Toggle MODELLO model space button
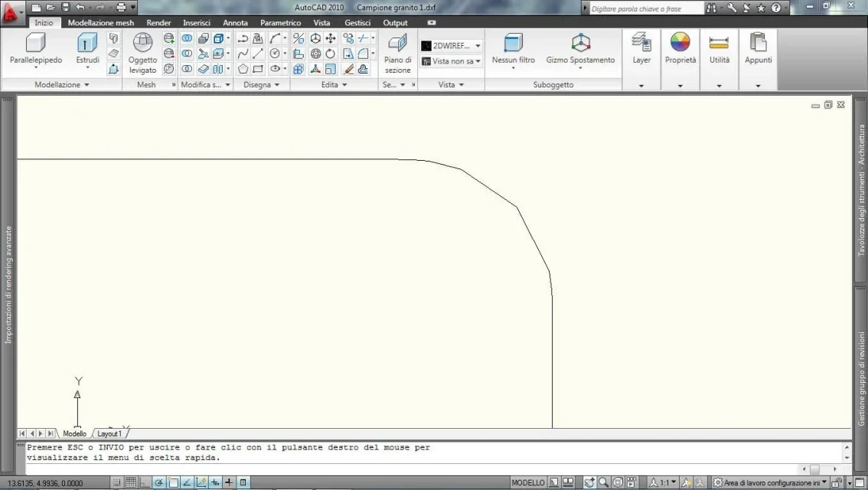The height and width of the screenshot is (490, 868). (528, 483)
